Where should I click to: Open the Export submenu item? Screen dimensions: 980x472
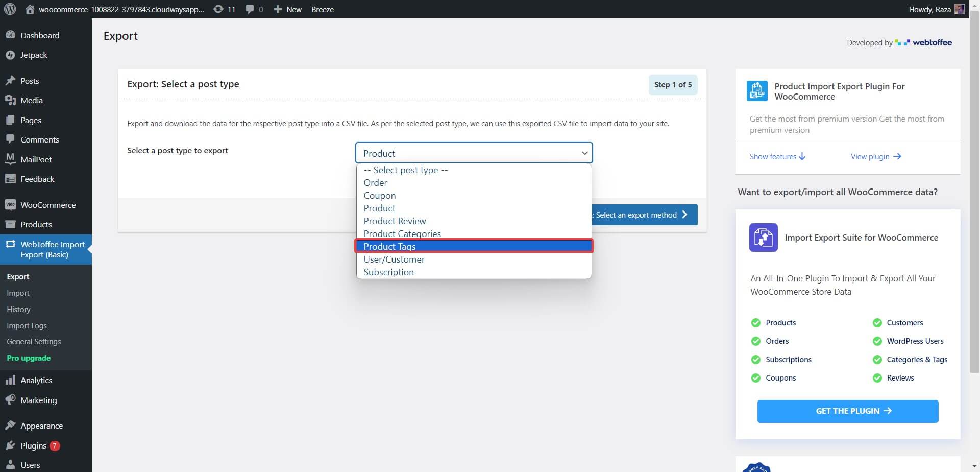pyautogui.click(x=18, y=276)
